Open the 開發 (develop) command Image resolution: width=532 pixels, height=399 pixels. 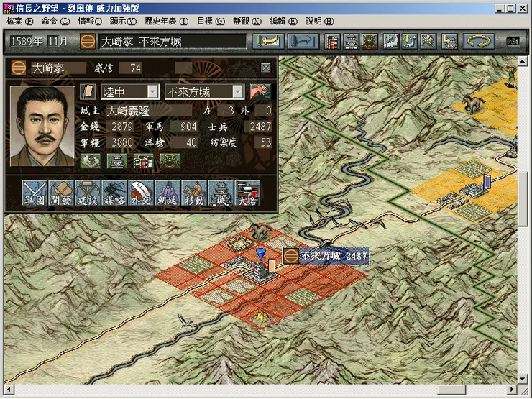[61, 193]
